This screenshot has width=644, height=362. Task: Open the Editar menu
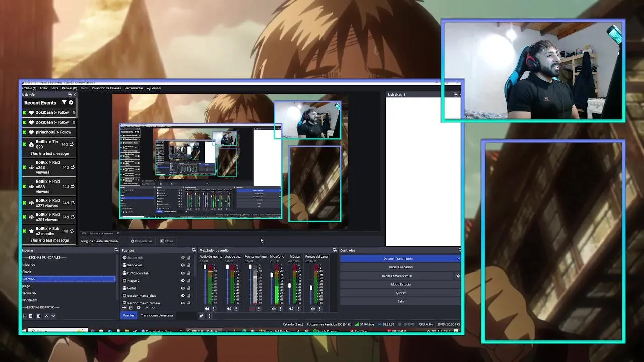[44, 88]
